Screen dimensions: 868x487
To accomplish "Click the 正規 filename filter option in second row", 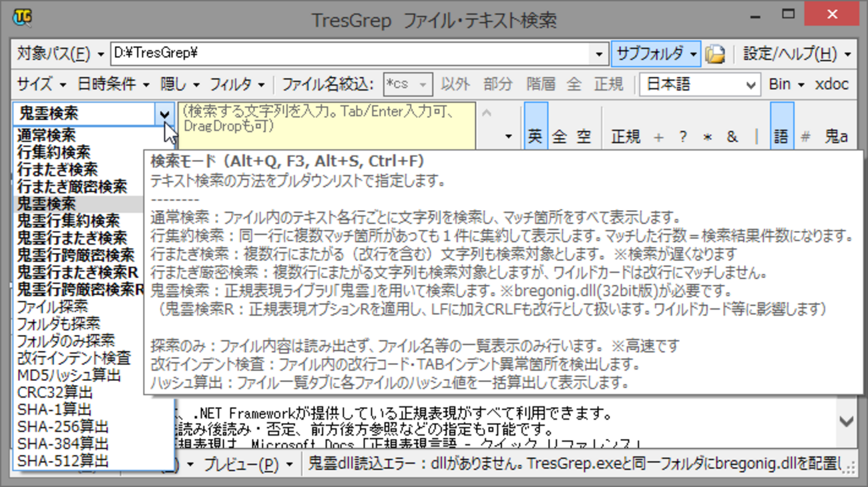I will [608, 84].
